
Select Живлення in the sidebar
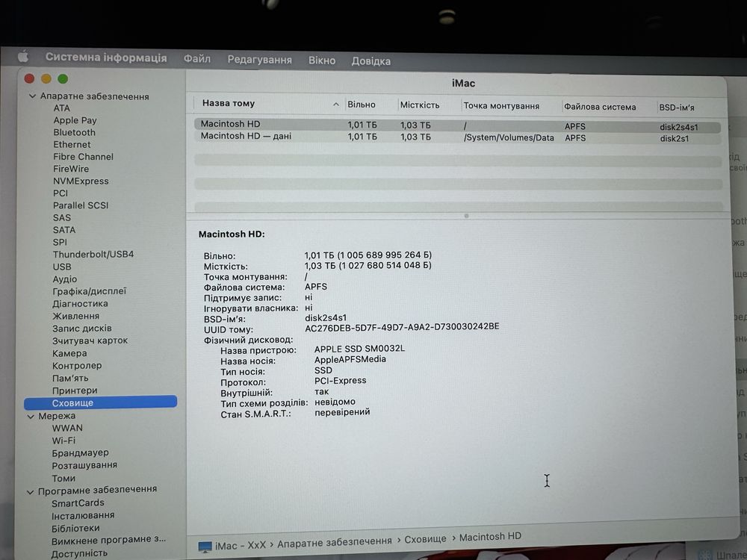(75, 316)
